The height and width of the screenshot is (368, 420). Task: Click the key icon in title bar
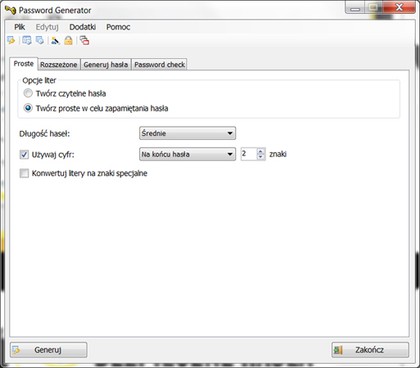[10, 10]
